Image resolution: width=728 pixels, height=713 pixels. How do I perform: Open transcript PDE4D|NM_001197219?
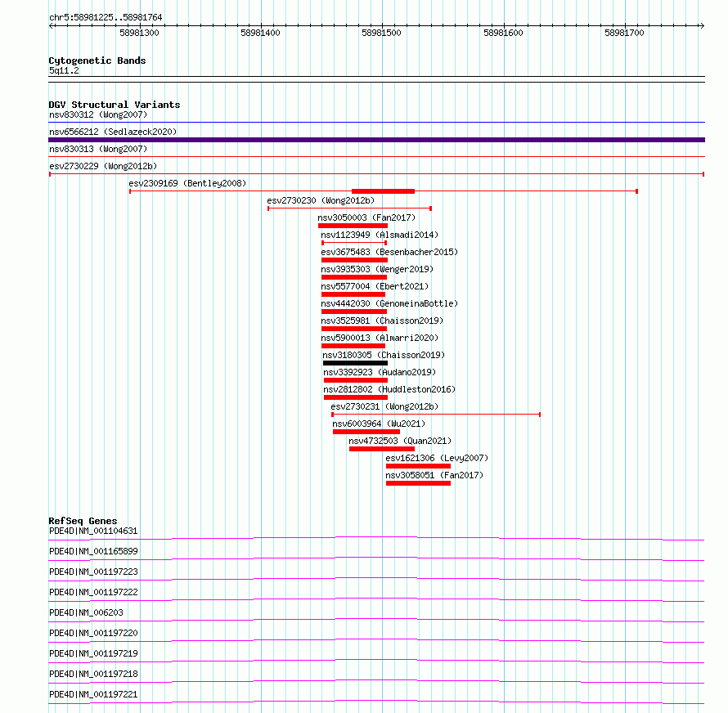93,653
